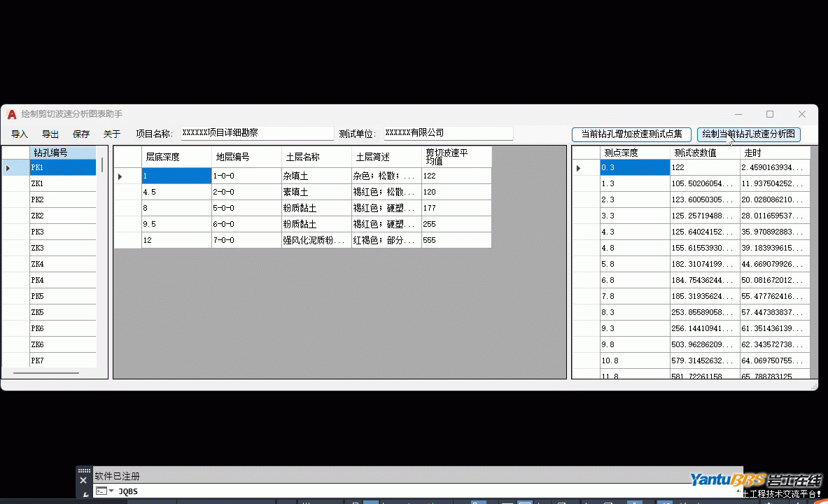Click the 保存 menu item
Viewport: 828px width, 504px height.
(x=81, y=134)
